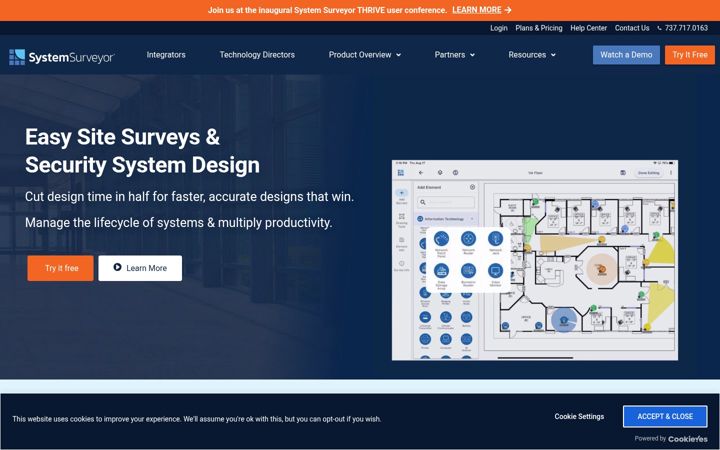Click the white Learn More hero button

(x=140, y=268)
